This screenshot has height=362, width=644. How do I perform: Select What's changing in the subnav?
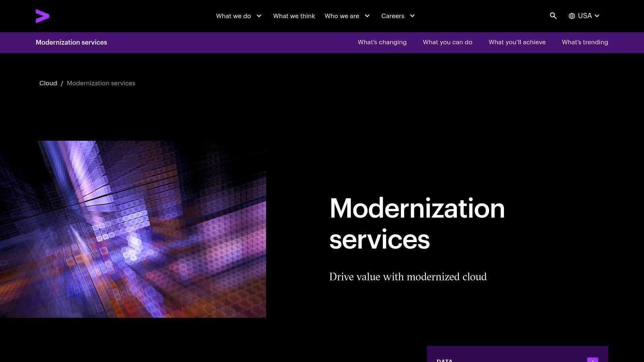point(382,42)
